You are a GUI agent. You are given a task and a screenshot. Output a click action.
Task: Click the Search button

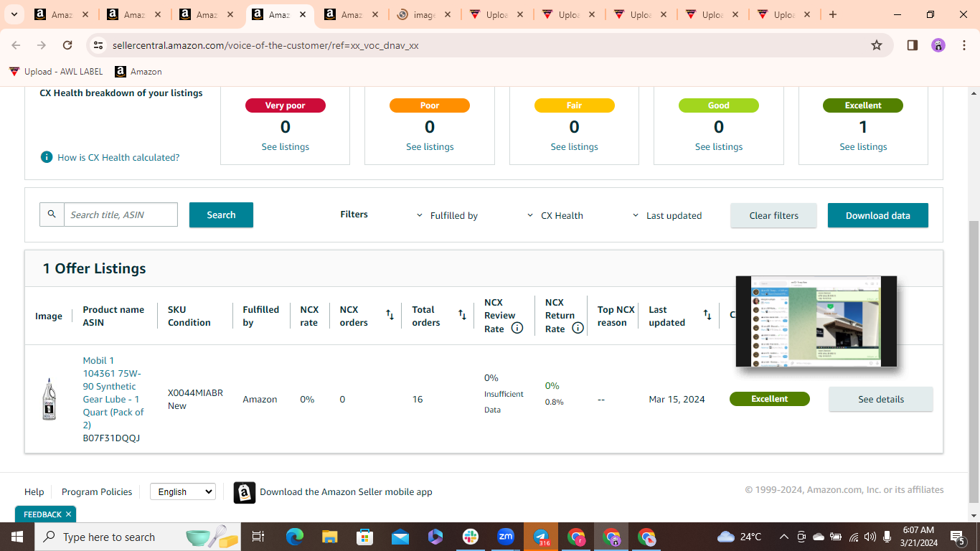221,215
